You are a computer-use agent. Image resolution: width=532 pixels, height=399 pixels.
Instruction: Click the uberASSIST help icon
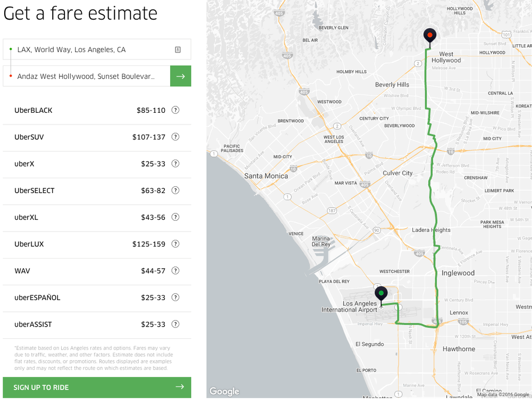point(176,325)
